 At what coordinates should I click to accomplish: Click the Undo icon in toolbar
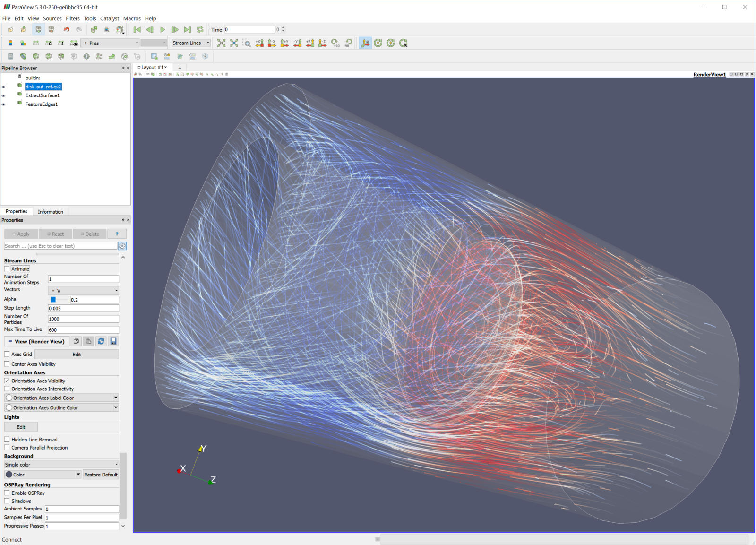[67, 30]
